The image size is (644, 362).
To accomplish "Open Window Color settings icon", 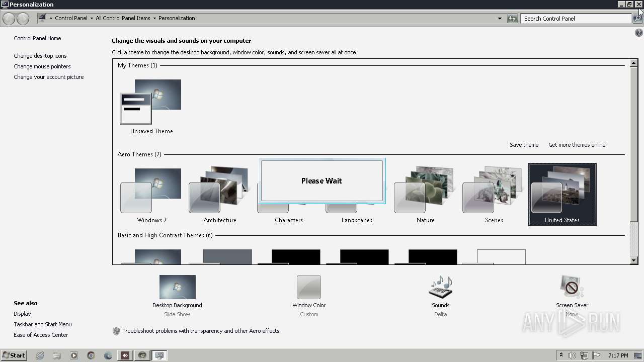I will 309,287.
